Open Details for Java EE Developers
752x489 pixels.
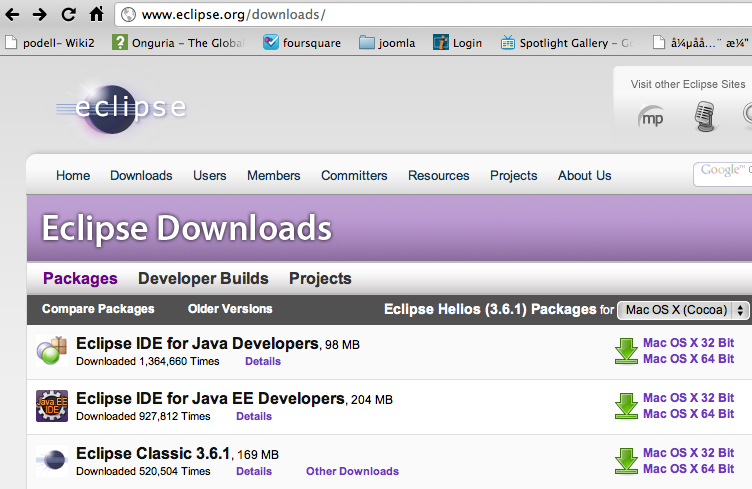pos(254,417)
